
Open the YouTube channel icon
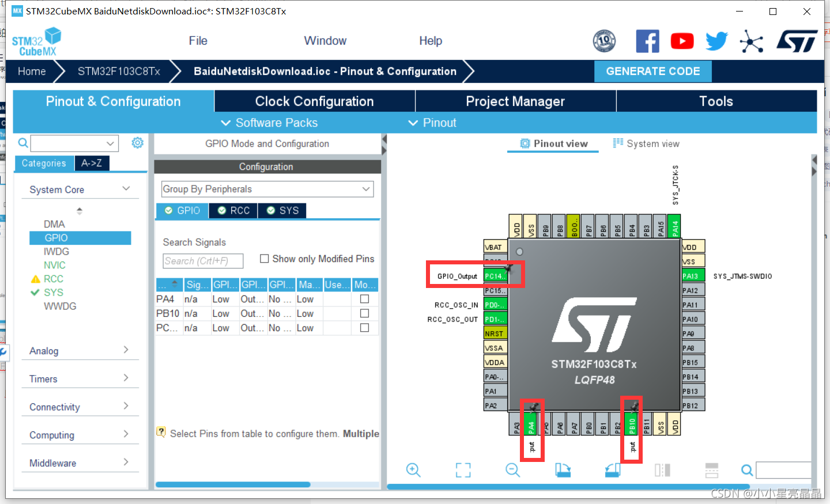point(682,41)
